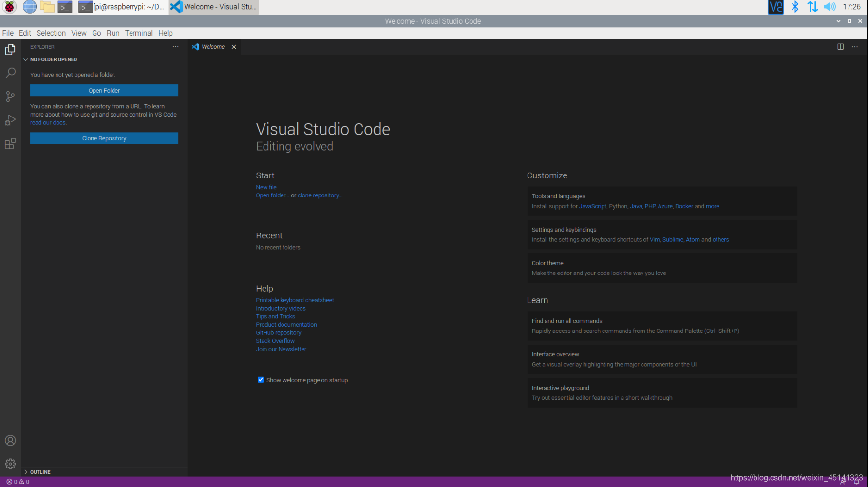Open the Search view in activity bar
The width and height of the screenshot is (868, 487).
click(10, 73)
